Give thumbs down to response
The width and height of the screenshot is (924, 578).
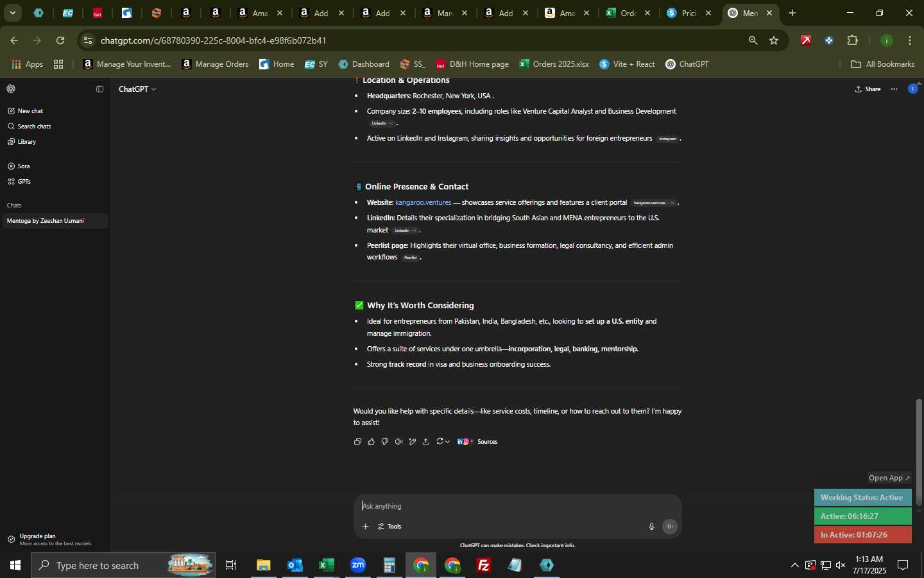(385, 442)
